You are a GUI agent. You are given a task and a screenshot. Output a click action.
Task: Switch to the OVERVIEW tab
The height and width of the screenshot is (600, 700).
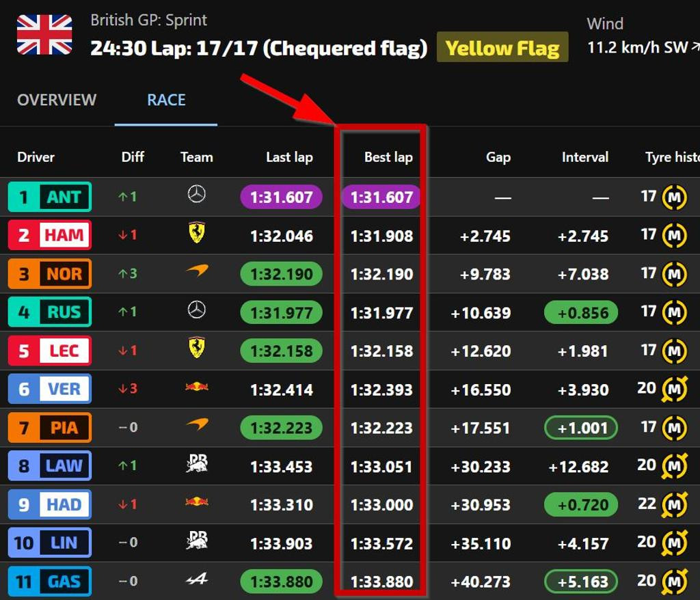pyautogui.click(x=57, y=100)
